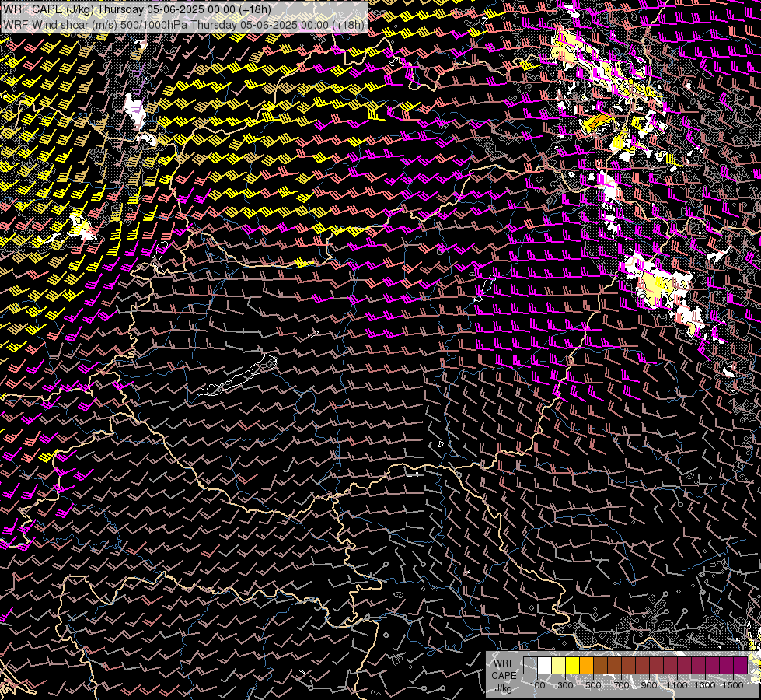Click the purple legend swatch above 1500
This screenshot has height=700, width=761.
tap(740, 666)
